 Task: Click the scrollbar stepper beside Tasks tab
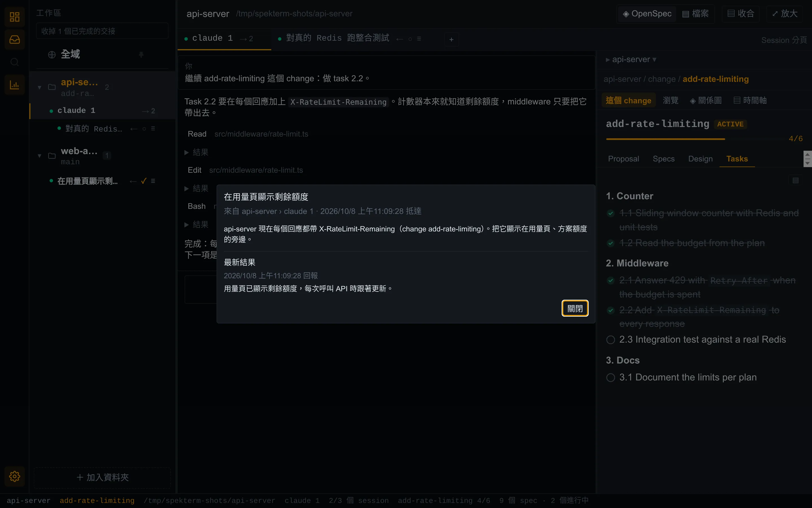pyautogui.click(x=808, y=159)
